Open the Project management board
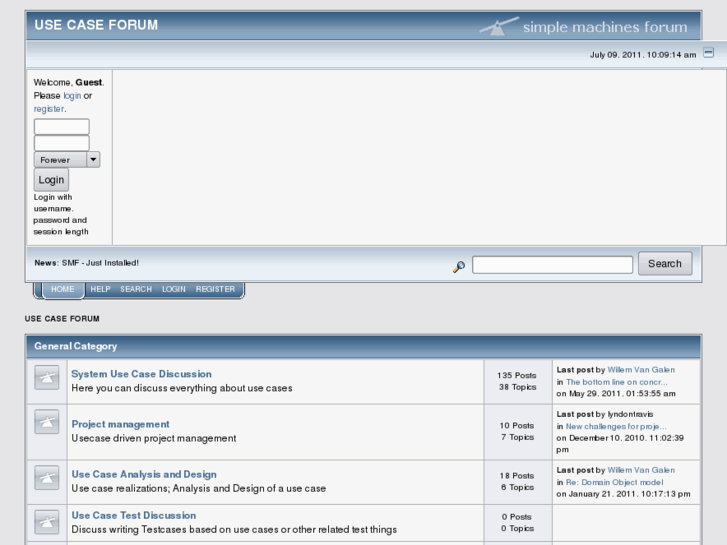The width and height of the screenshot is (727, 545). point(120,424)
